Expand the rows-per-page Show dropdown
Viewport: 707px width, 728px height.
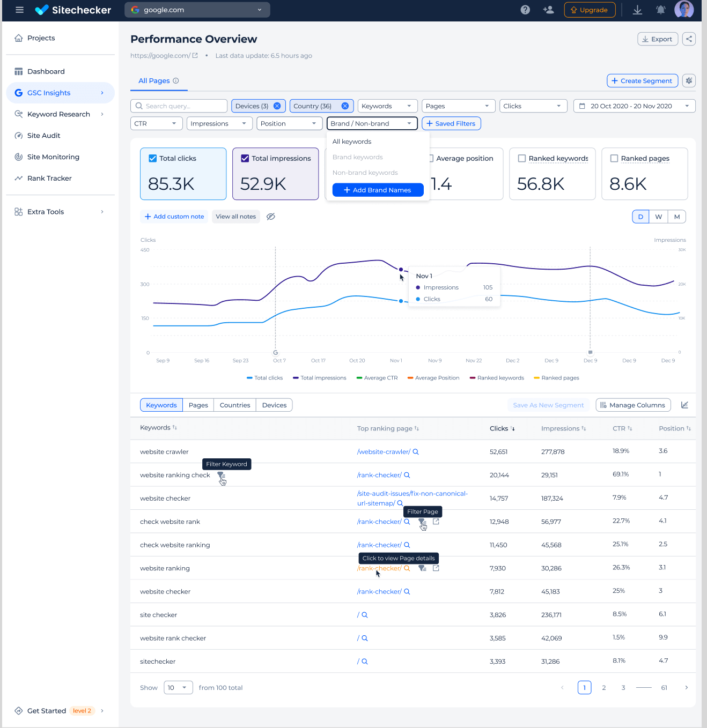coord(178,688)
